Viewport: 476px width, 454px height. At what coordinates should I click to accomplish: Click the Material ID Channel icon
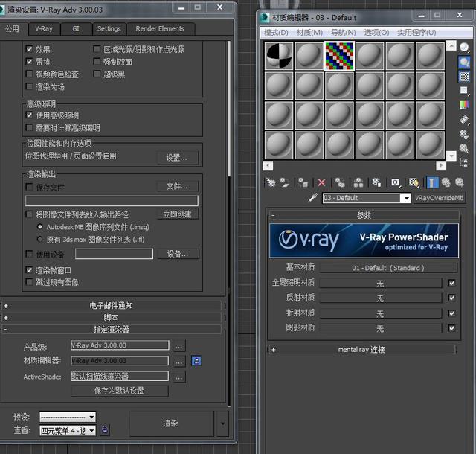395,182
